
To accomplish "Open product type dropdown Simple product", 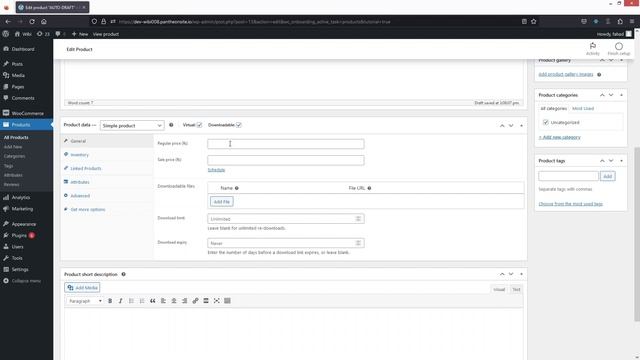I will [132, 126].
